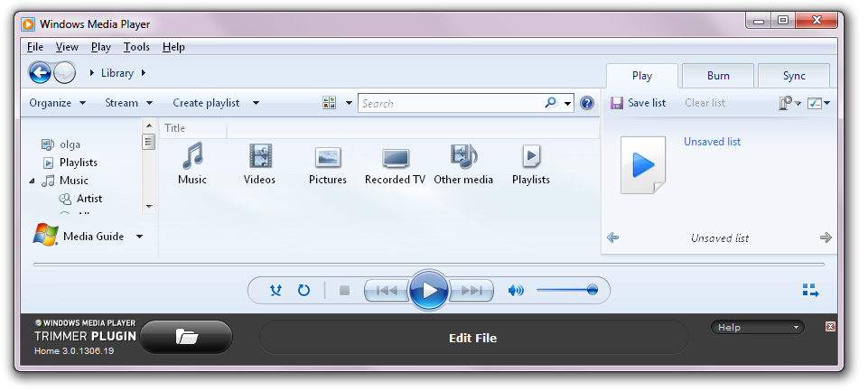868x391 pixels.
Task: Open the Create playlist dropdown arrow
Action: (256, 103)
